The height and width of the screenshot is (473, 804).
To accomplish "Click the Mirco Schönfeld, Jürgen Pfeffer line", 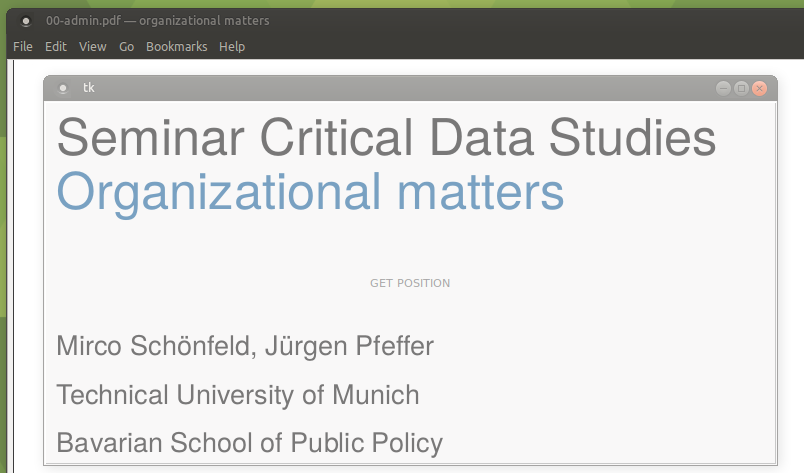I will click(245, 346).
